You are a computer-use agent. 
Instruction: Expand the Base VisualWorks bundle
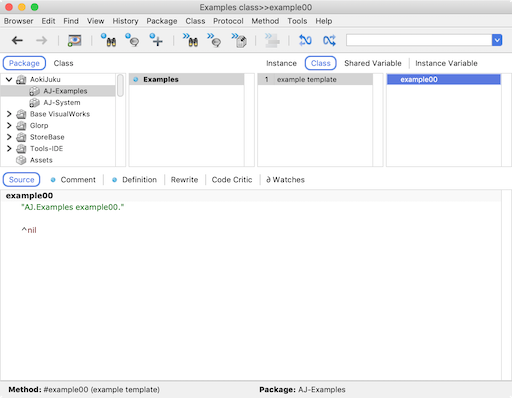click(9, 114)
